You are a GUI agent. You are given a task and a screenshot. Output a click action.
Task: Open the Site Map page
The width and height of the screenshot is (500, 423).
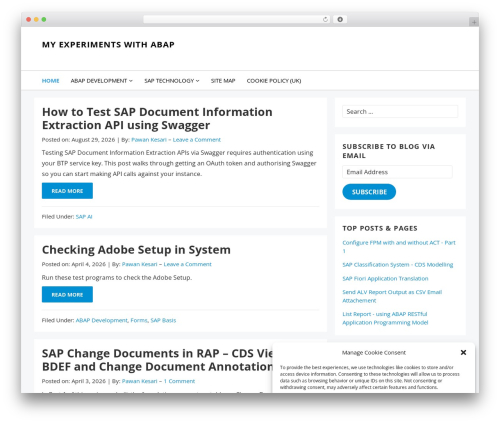[x=223, y=81]
